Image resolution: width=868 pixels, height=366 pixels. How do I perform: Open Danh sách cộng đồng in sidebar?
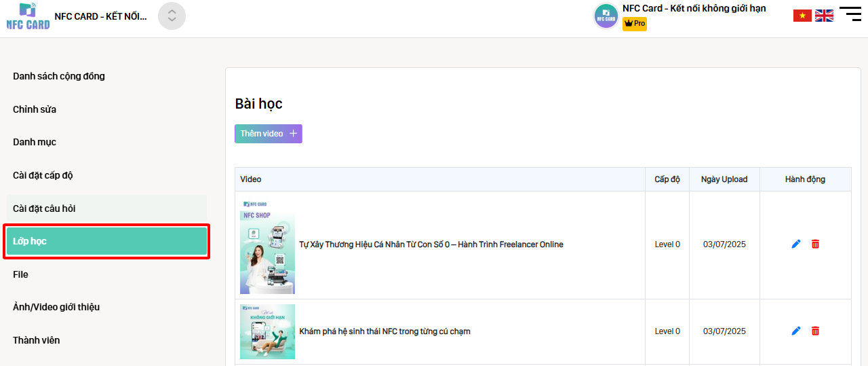click(x=59, y=76)
